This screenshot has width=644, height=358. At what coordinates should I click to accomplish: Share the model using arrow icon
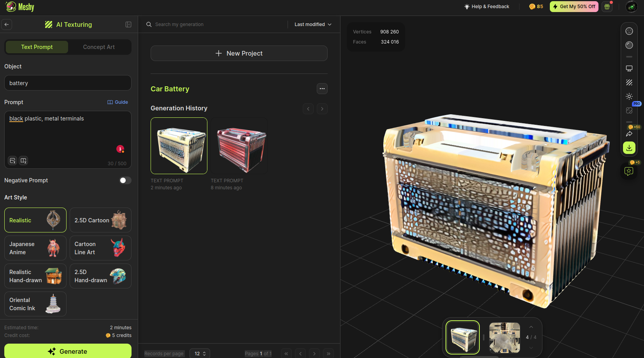[629, 134]
